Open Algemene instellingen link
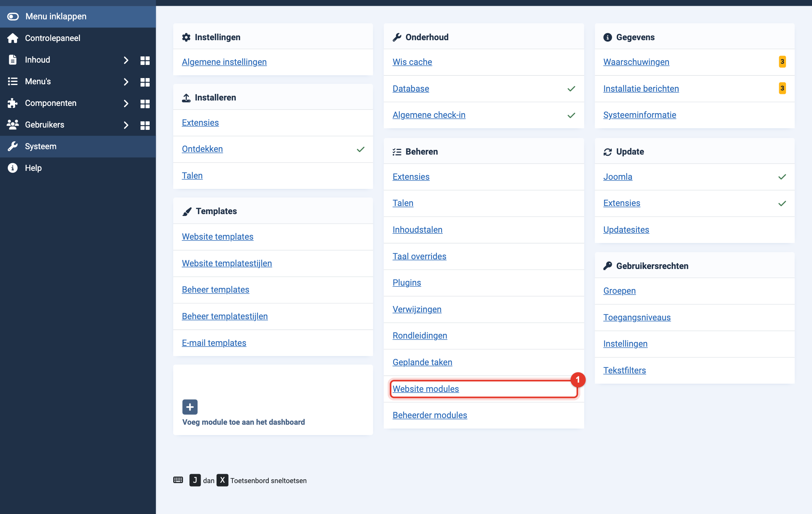This screenshot has height=514, width=812. (x=224, y=62)
